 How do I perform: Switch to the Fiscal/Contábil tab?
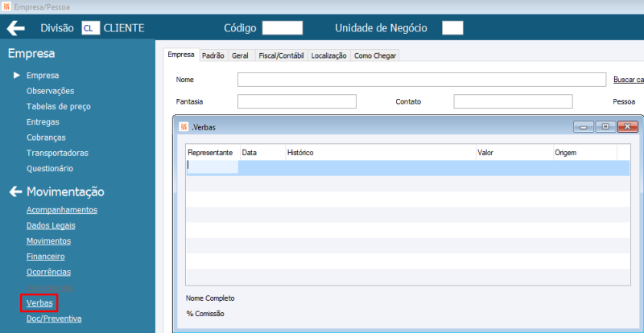(x=281, y=55)
